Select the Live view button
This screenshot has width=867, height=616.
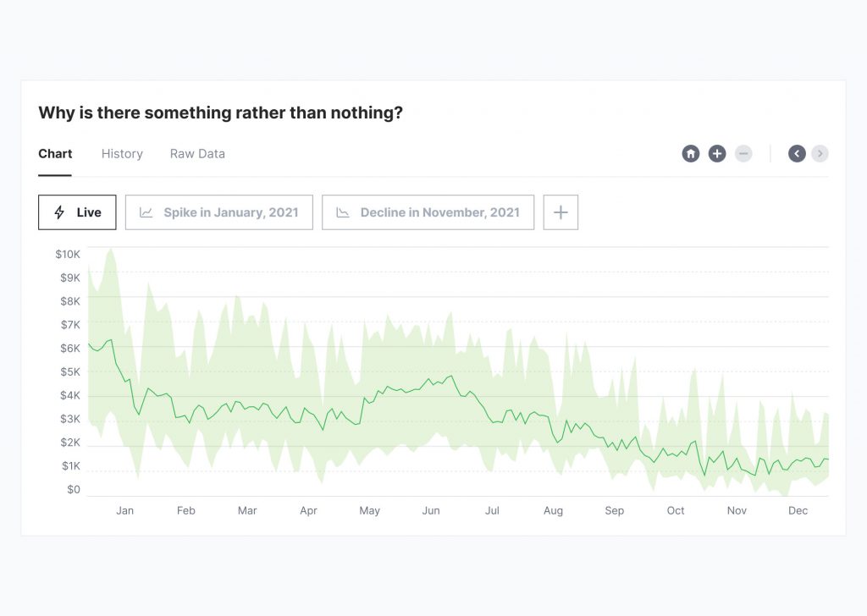77,213
